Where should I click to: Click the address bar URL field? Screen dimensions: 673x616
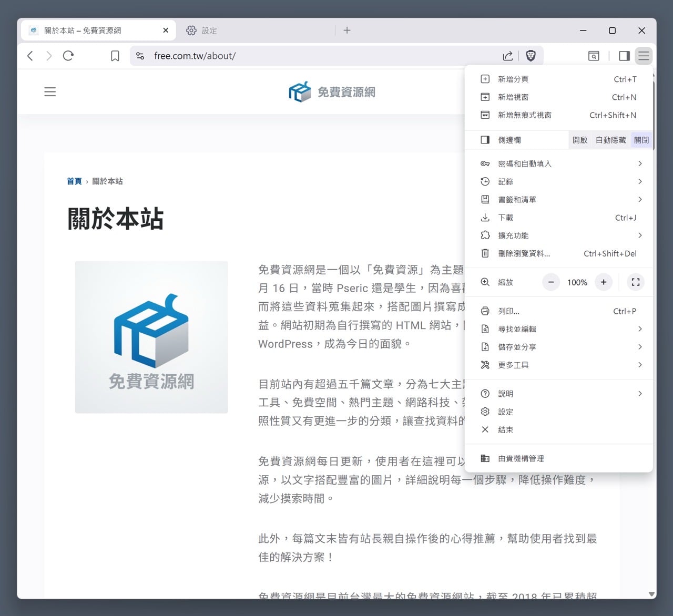[315, 56]
